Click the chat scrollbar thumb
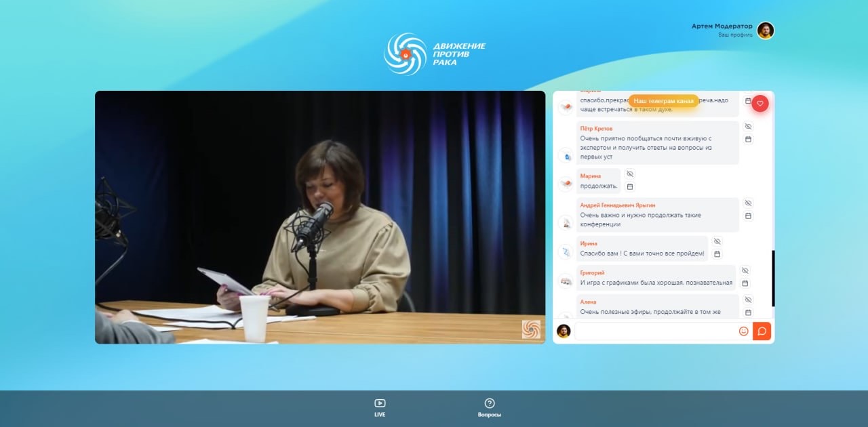This screenshot has height=427, width=868. pos(773,278)
